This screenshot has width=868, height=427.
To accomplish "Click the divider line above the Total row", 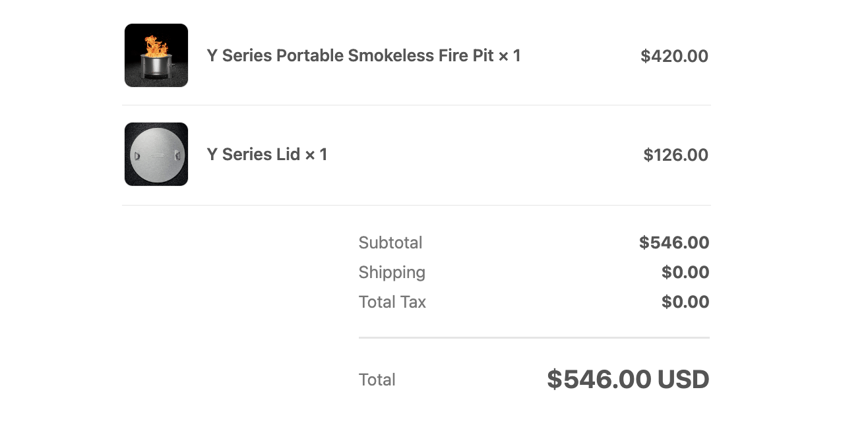I will point(534,338).
